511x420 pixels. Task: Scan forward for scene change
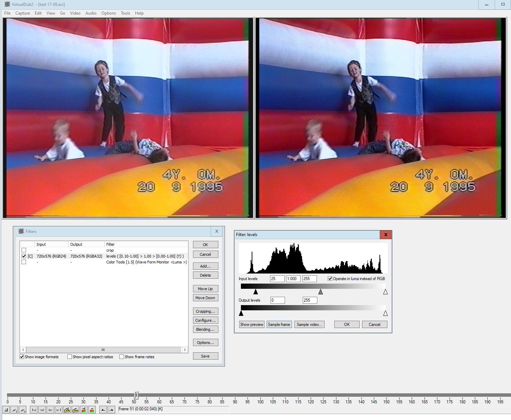tap(92, 410)
